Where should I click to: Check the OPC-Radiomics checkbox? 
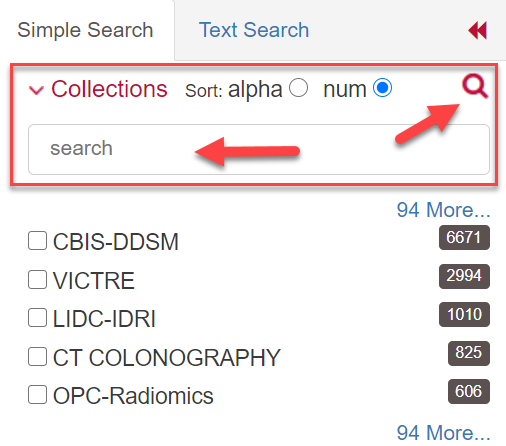point(37,395)
